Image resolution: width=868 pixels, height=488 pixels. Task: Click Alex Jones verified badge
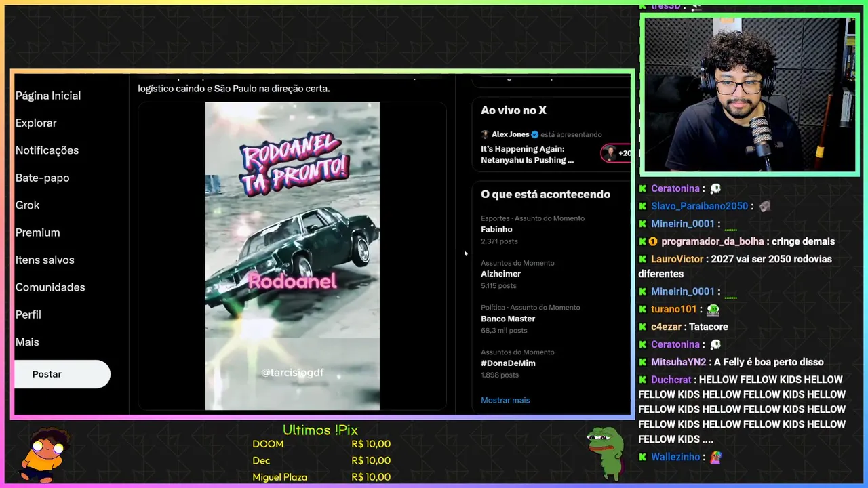pyautogui.click(x=535, y=134)
